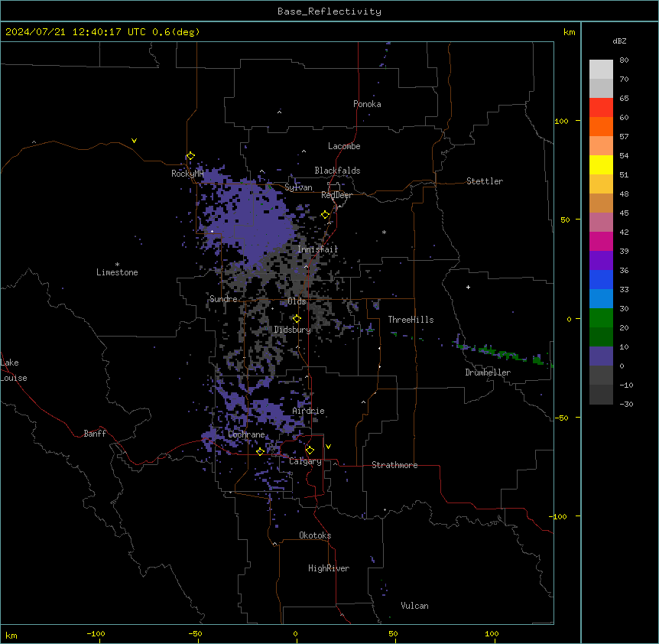Click the light gray 80-70 dBZ legend swatch
659x644 pixels.
click(x=601, y=70)
